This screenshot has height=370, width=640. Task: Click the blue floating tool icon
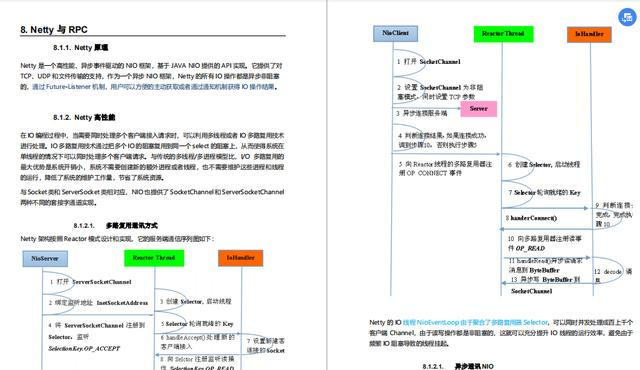pyautogui.click(x=627, y=17)
